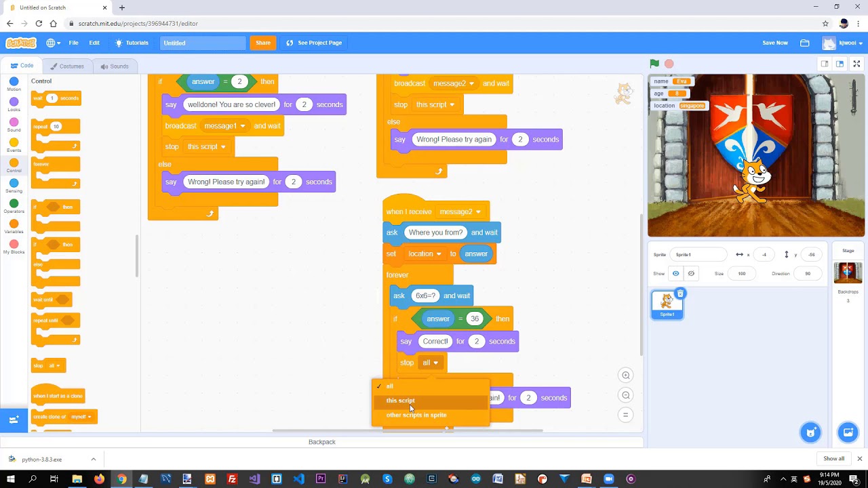Click Save Now
The height and width of the screenshot is (488, 868).
(x=775, y=43)
